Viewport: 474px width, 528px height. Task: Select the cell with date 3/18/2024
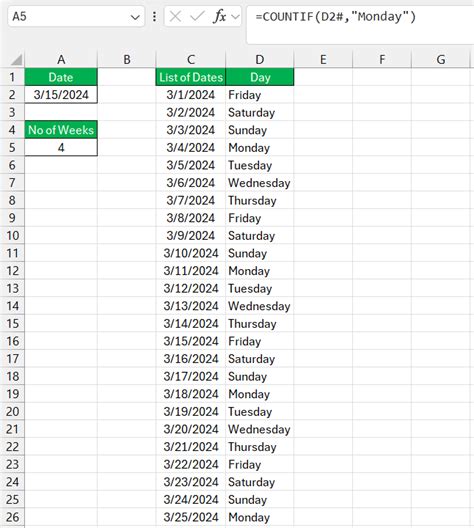point(191,394)
